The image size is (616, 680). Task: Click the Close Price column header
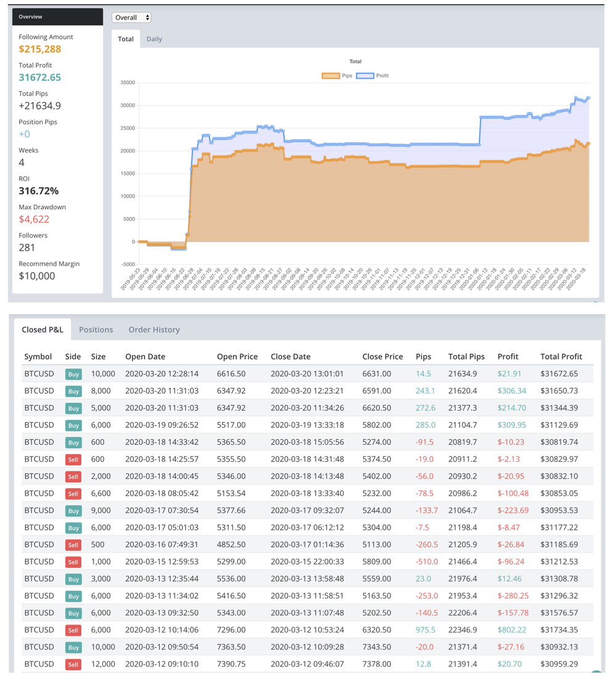[x=383, y=357]
